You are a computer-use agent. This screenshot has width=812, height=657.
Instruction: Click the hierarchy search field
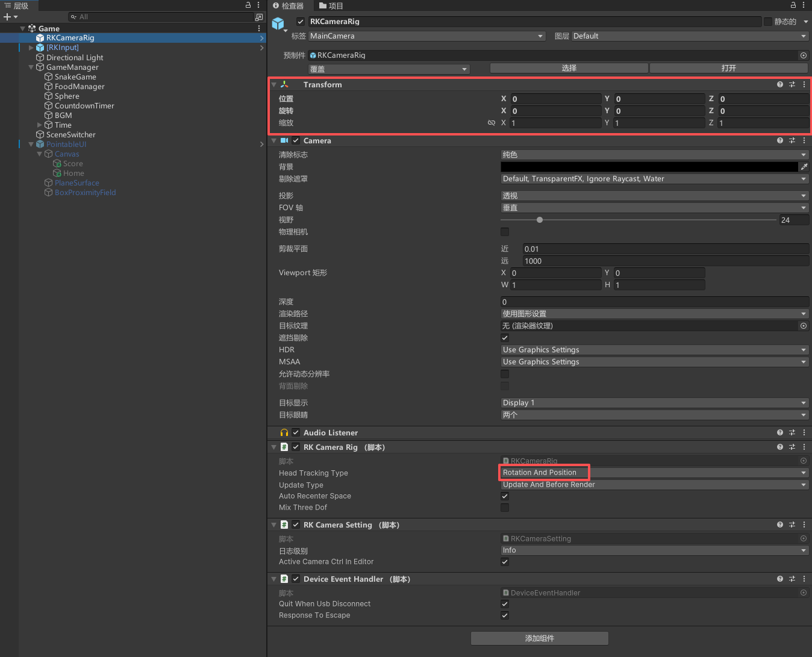coord(161,17)
